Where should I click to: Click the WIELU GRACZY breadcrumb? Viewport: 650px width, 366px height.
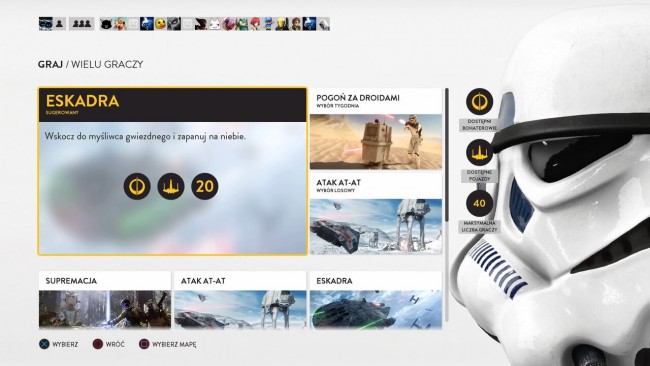coord(107,64)
